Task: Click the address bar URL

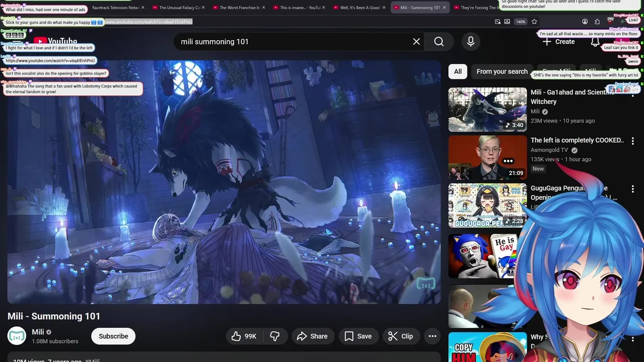Action: 148,22
